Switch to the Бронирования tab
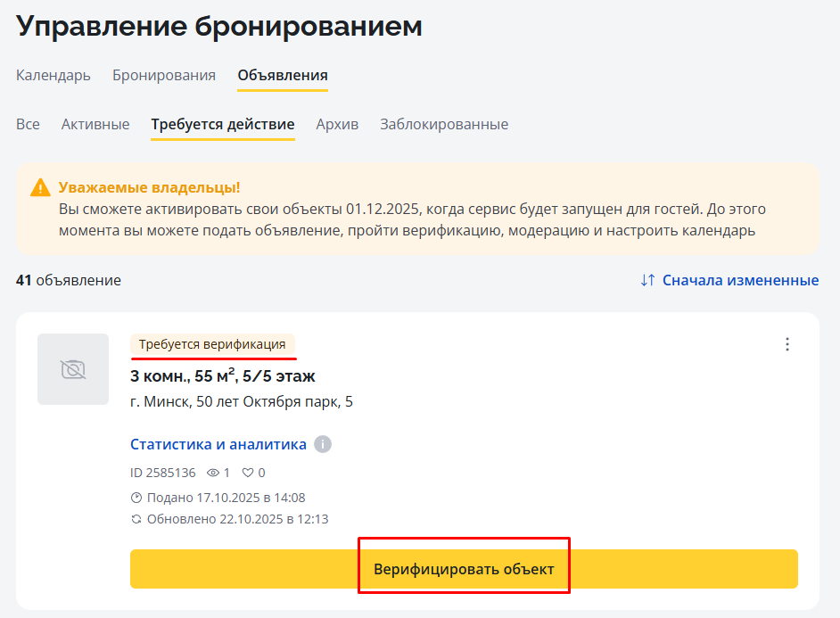Image resolution: width=840 pixels, height=618 pixels. coord(164,75)
